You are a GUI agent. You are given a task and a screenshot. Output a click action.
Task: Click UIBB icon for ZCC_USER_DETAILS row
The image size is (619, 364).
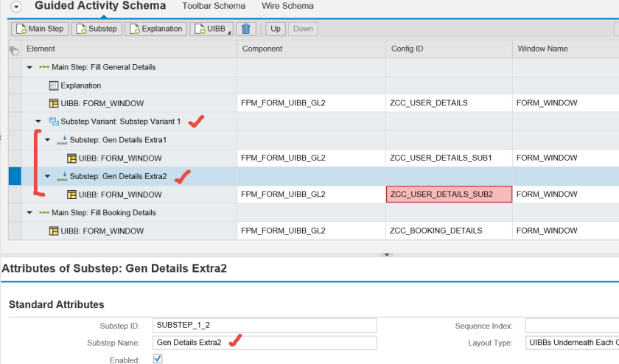click(x=54, y=103)
